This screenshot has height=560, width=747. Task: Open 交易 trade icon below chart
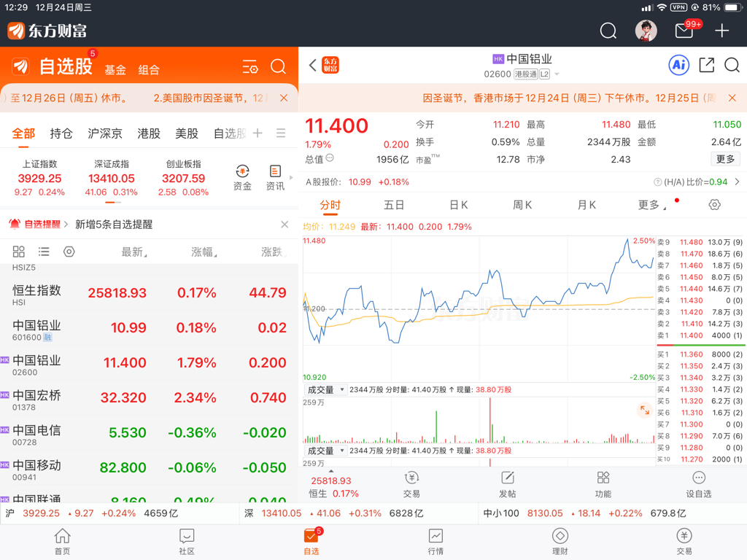tap(411, 484)
